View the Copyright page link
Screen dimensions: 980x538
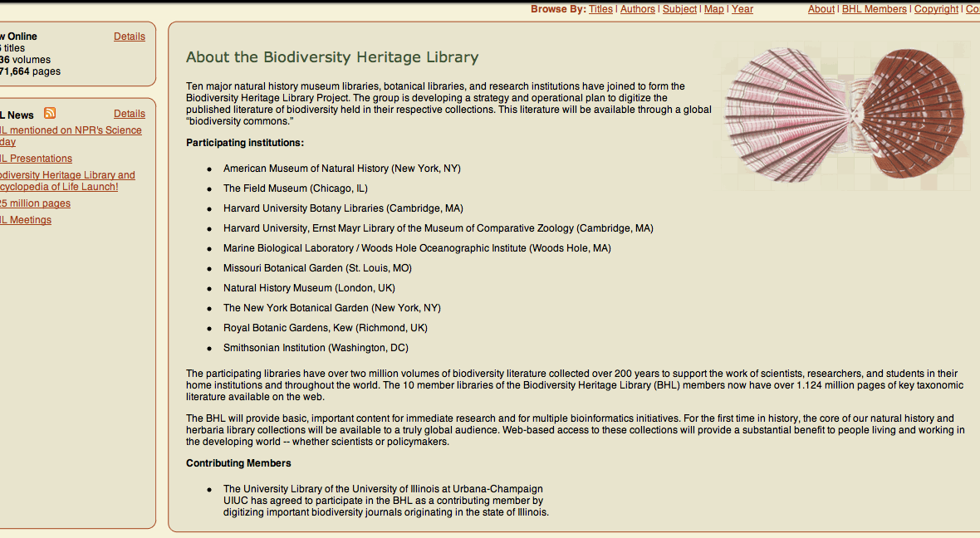(936, 9)
